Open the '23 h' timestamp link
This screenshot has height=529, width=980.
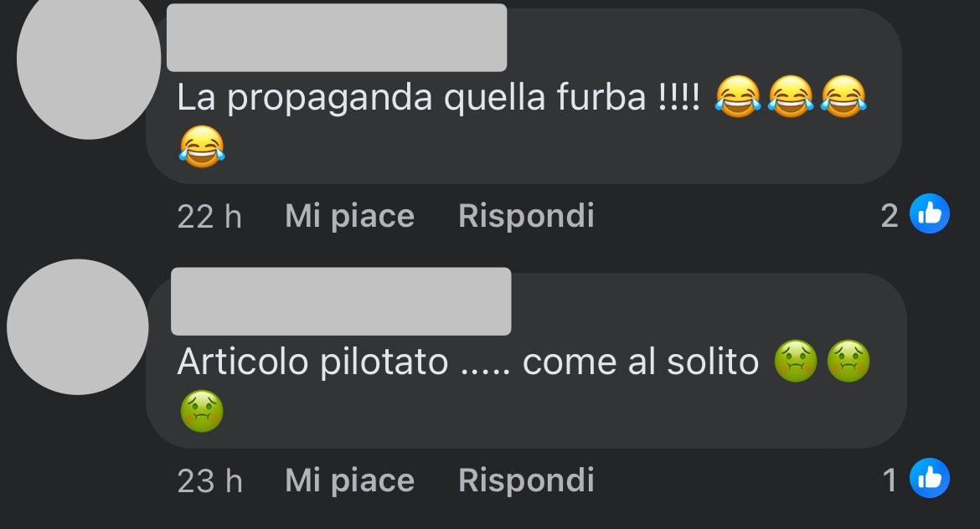tap(209, 481)
